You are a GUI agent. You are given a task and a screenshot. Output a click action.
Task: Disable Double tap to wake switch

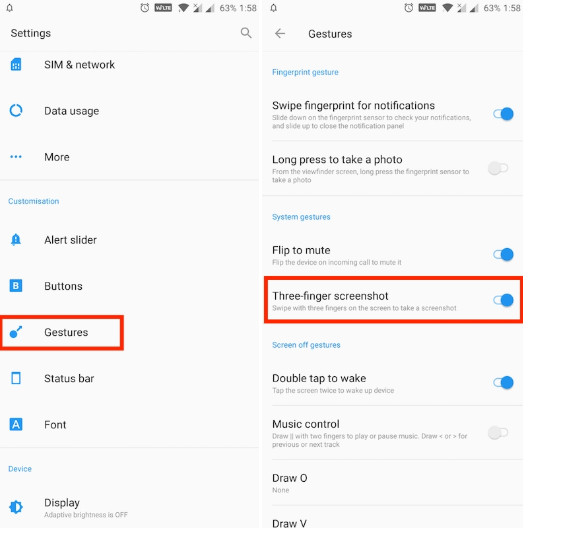coord(503,383)
